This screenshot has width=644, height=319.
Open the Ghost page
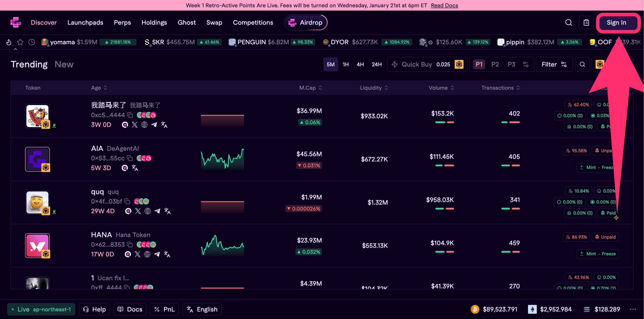click(187, 22)
